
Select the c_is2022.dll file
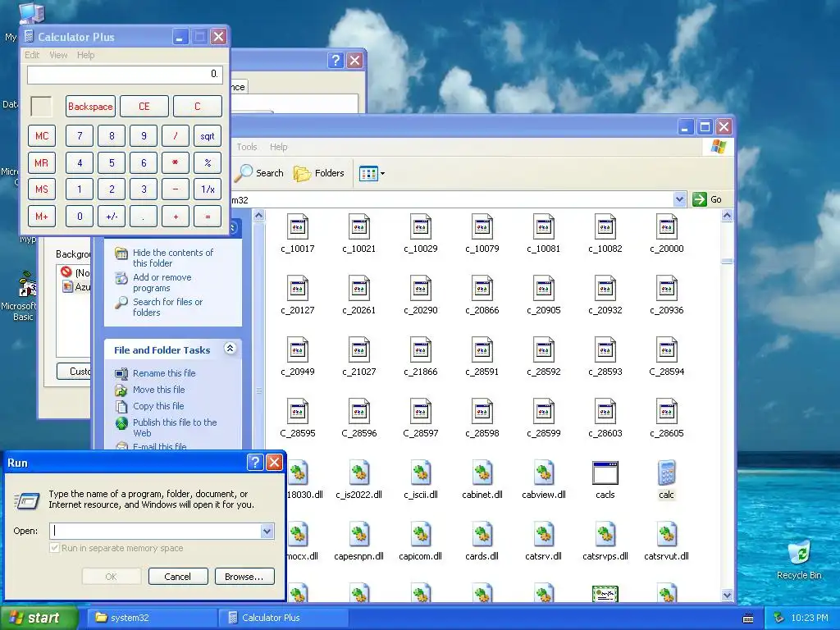[359, 479]
